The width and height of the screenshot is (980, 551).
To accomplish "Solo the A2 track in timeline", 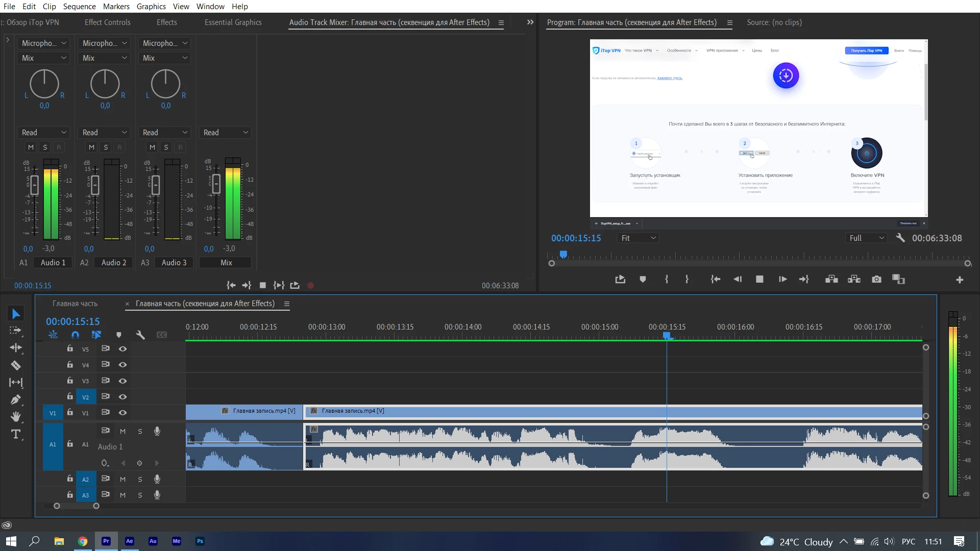I will [x=140, y=479].
